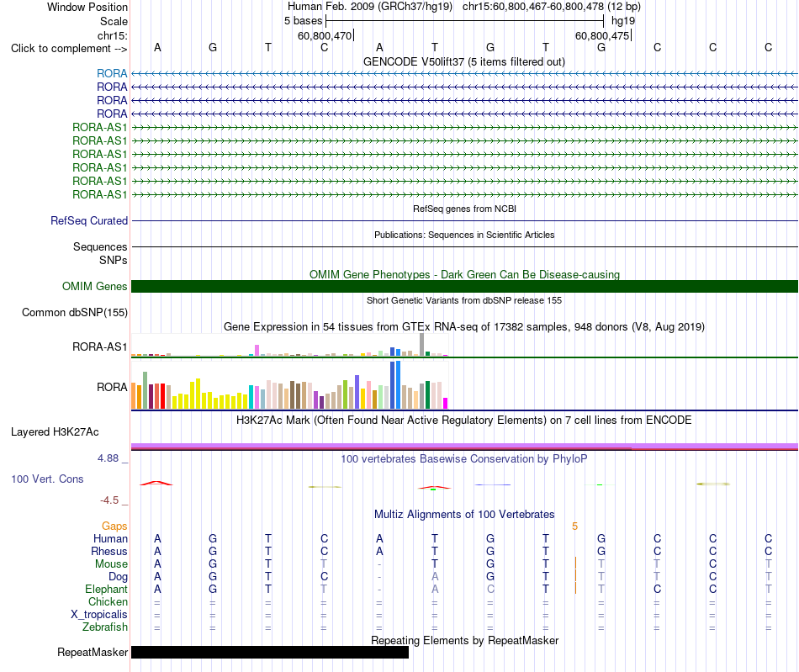Open 'Publications: Sequences in Scientific Articles' title
Viewport: 799px width, 672px height.
coord(464,235)
